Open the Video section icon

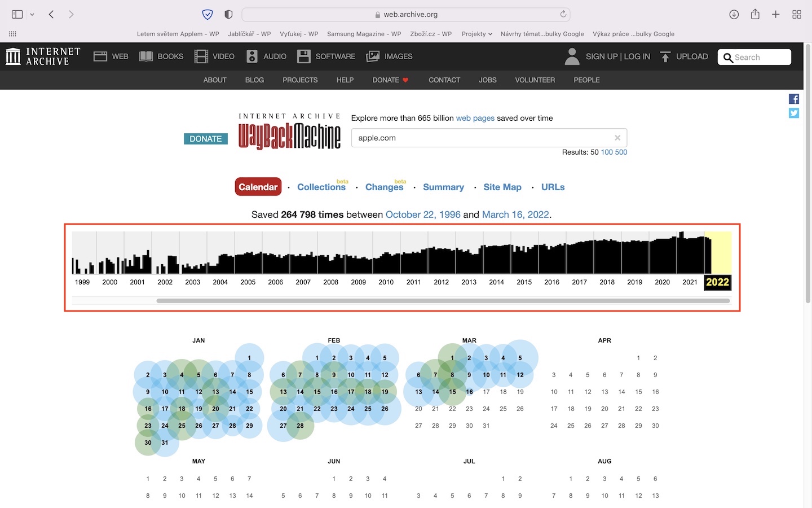pyautogui.click(x=201, y=56)
